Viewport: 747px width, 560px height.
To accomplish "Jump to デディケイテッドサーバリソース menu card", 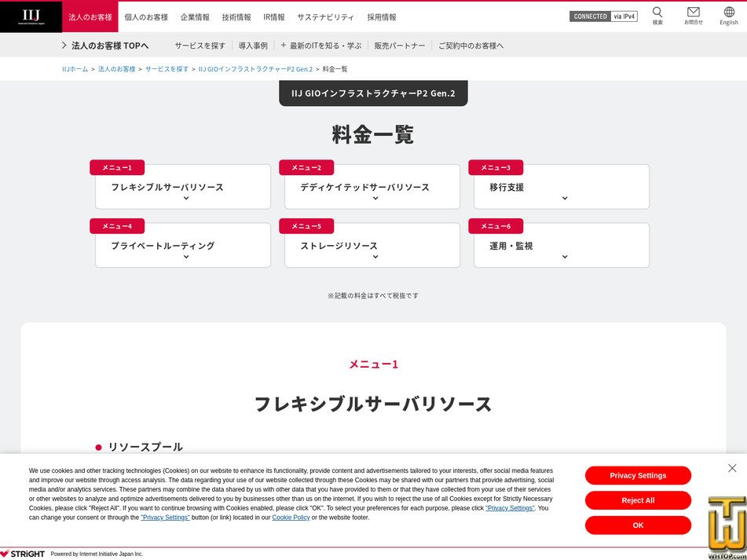I will 372,187.
